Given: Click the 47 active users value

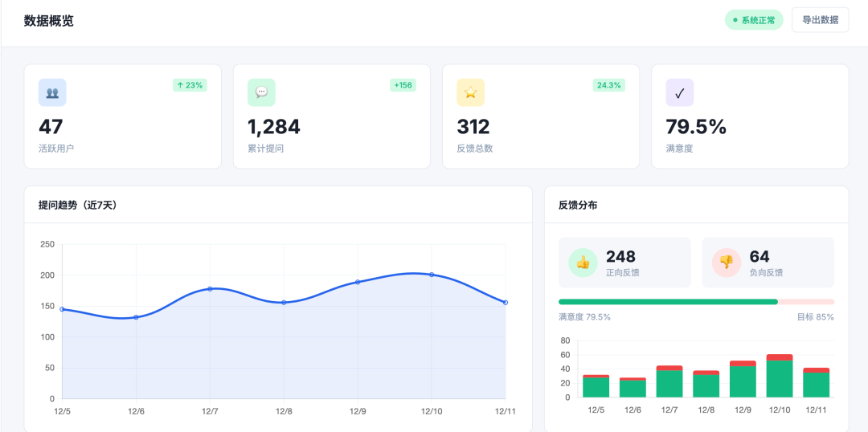Looking at the screenshot, I should [x=51, y=127].
